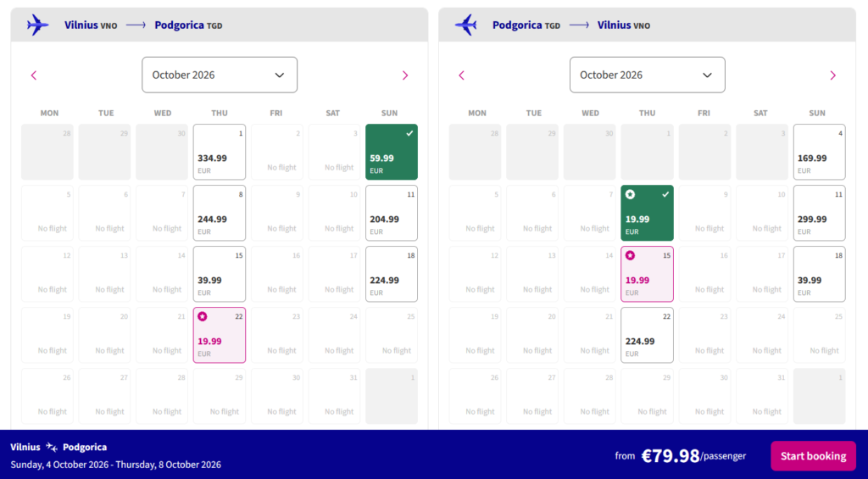Click the outbound flight airplane icon

[38, 25]
